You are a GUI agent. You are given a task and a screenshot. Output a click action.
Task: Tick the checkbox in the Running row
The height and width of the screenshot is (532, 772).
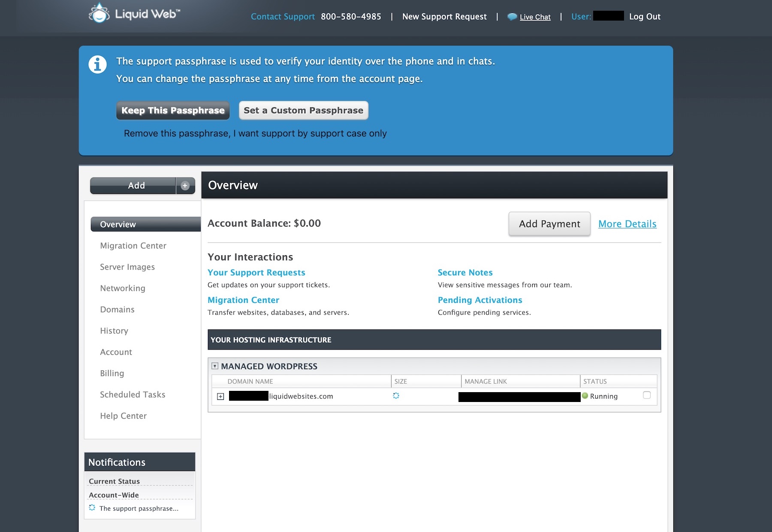click(647, 395)
